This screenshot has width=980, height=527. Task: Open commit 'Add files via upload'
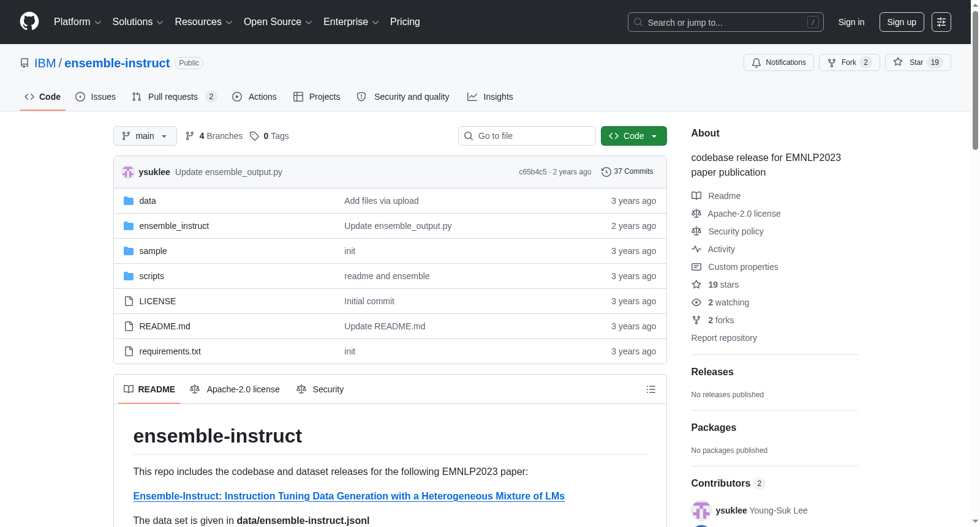(x=381, y=201)
